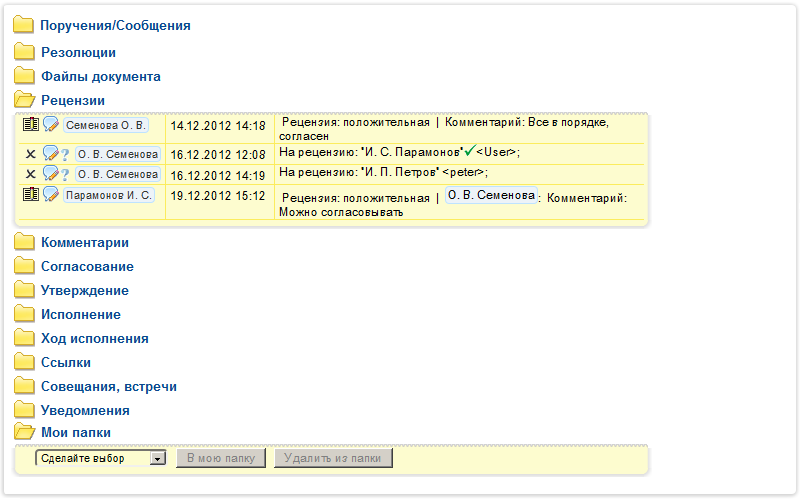The height and width of the screenshot is (502, 800).
Task: Click the О. В. Семенова tag in the 19.12.2012 review text
Action: (x=490, y=196)
